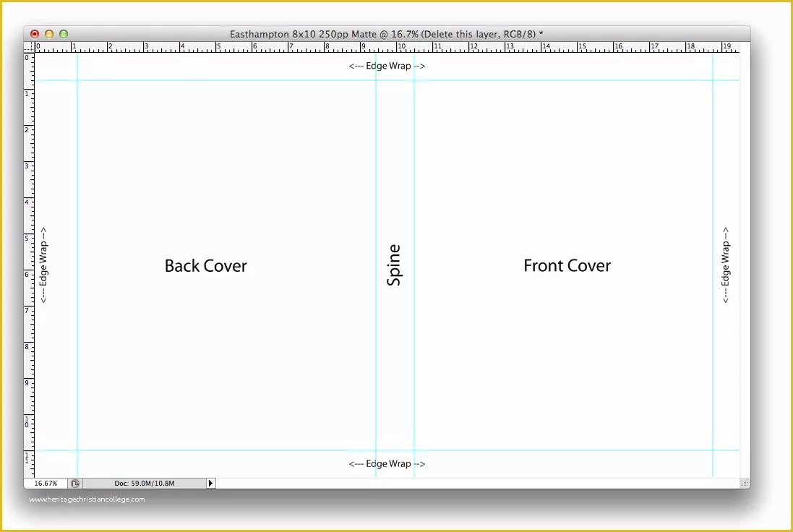Click the Easthampton 8x10 document title text
793x532 pixels.
pyautogui.click(x=387, y=35)
